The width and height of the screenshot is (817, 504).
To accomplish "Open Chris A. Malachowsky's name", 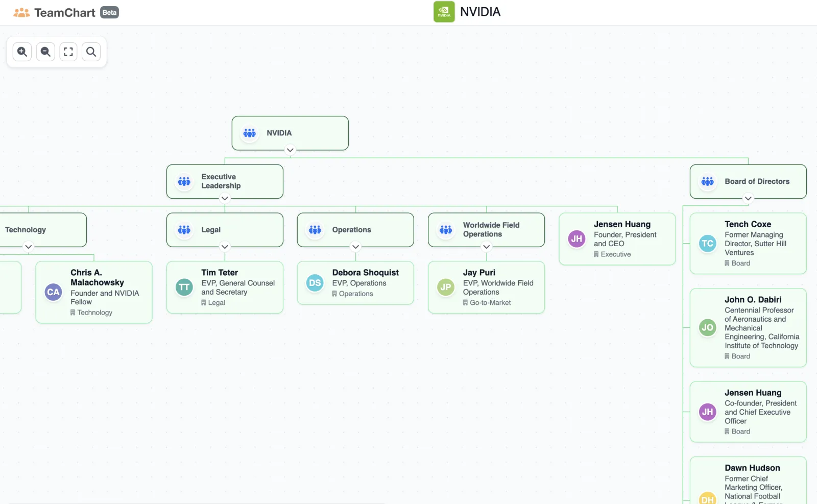I will (x=97, y=278).
